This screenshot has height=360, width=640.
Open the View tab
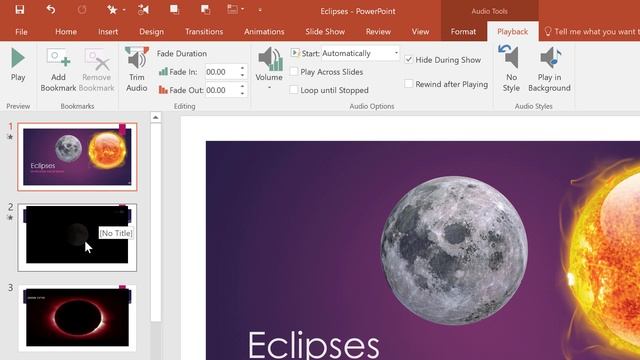click(x=420, y=31)
